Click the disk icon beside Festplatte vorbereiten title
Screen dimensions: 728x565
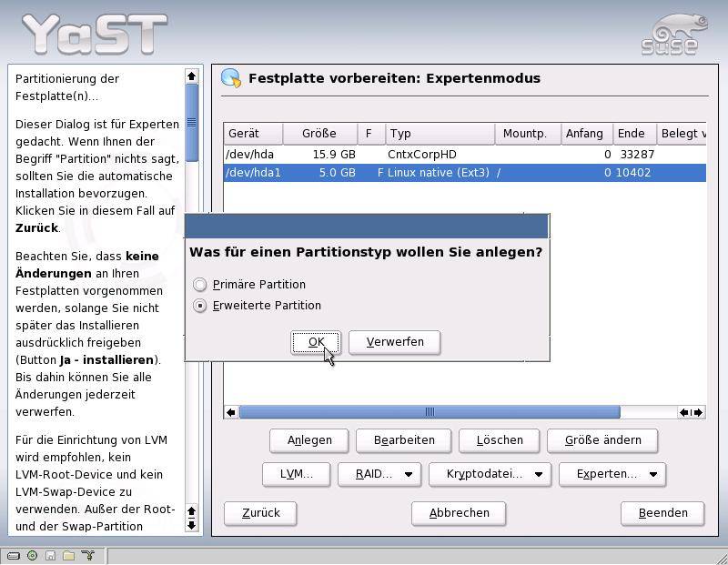(x=231, y=78)
